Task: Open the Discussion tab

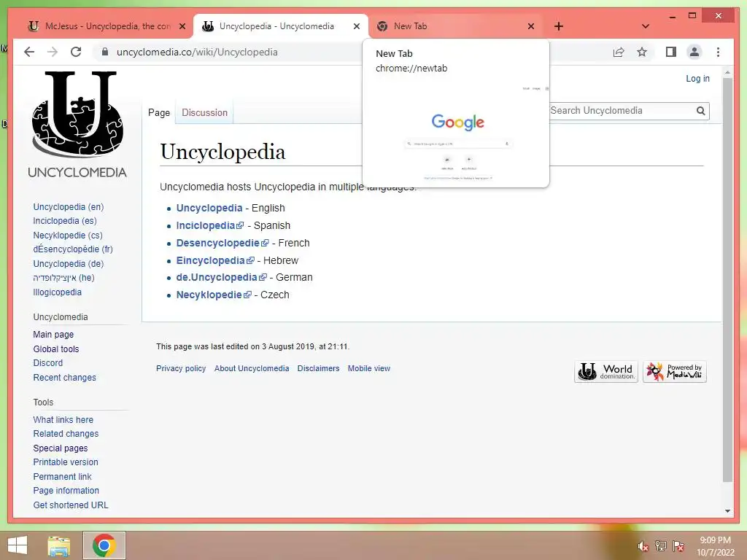Action: 204,113
